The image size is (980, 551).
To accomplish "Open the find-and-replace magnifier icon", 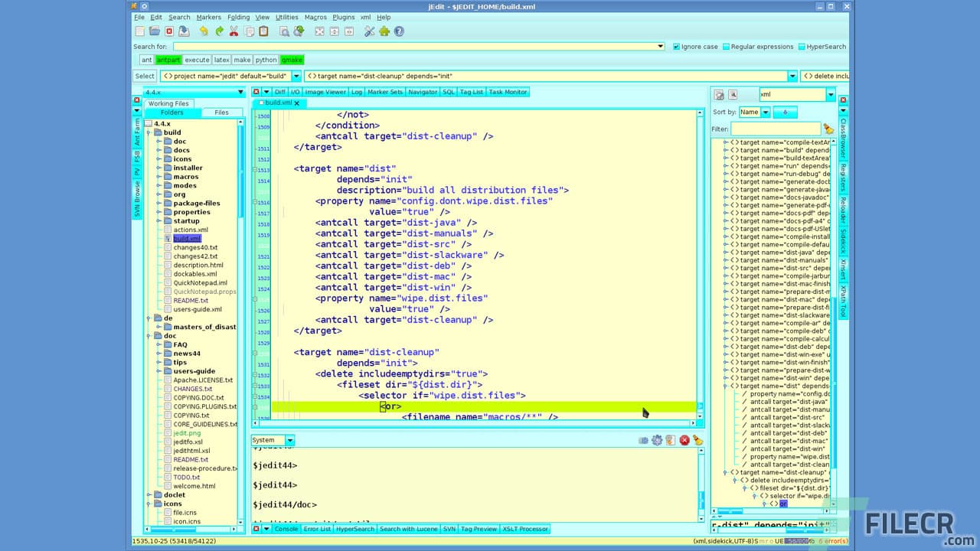I will pyautogui.click(x=284, y=31).
